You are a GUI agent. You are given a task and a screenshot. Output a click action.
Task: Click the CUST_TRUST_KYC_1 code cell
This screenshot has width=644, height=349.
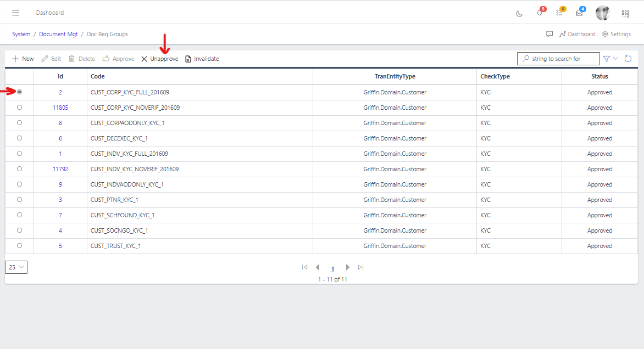click(199, 246)
